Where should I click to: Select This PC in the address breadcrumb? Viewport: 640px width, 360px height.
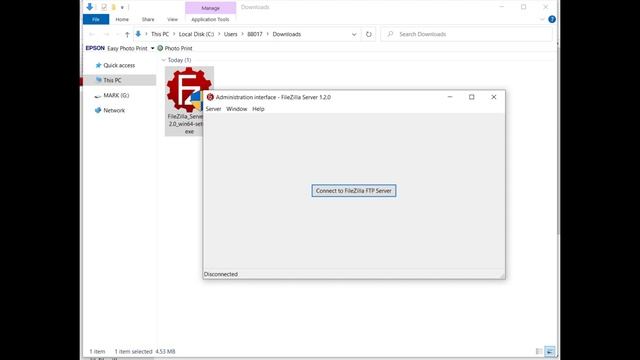coord(160,34)
